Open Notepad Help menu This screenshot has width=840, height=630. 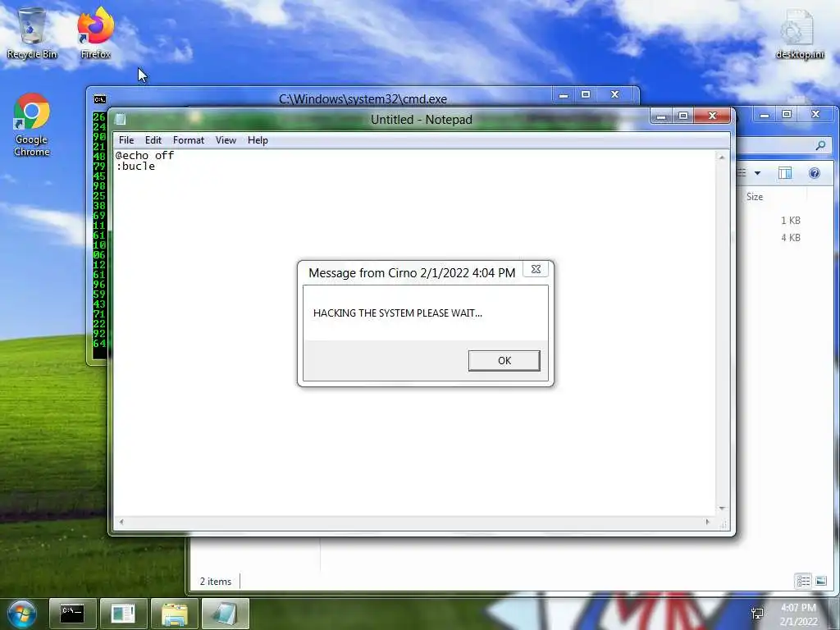[x=258, y=140]
